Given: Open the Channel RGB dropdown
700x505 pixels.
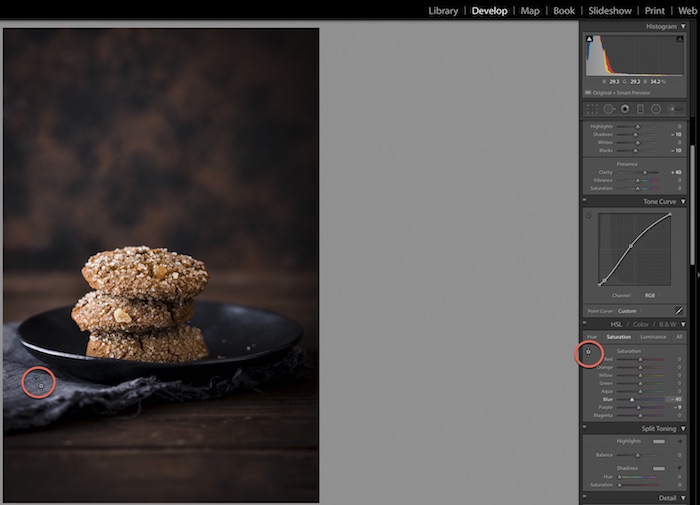Looking at the screenshot, I should pyautogui.click(x=652, y=296).
